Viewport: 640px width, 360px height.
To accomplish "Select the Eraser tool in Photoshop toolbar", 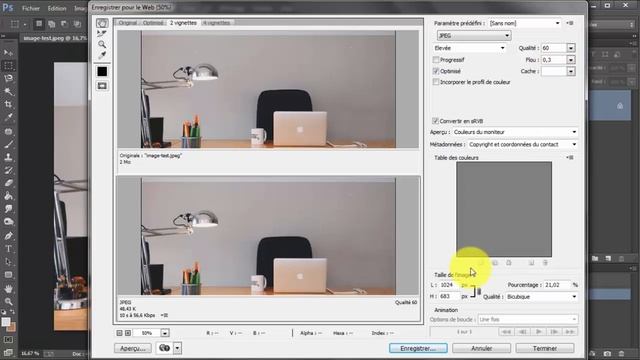I will click(9, 183).
